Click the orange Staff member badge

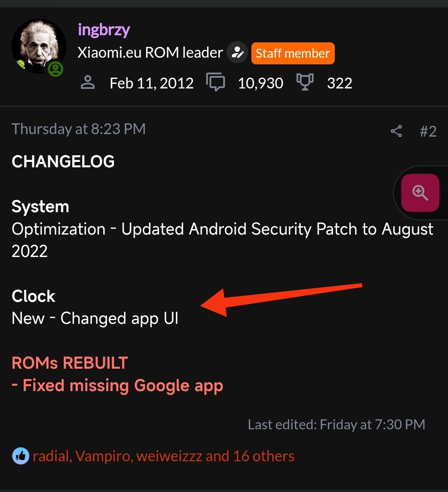pos(293,53)
